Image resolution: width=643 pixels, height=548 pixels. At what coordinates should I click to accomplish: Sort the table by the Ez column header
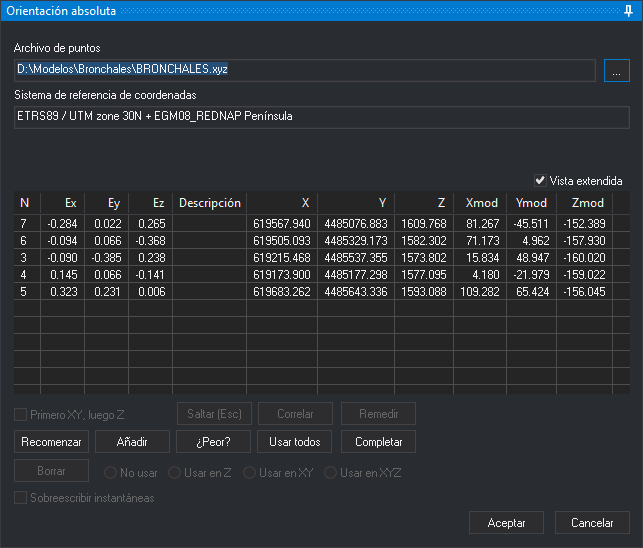(150, 203)
